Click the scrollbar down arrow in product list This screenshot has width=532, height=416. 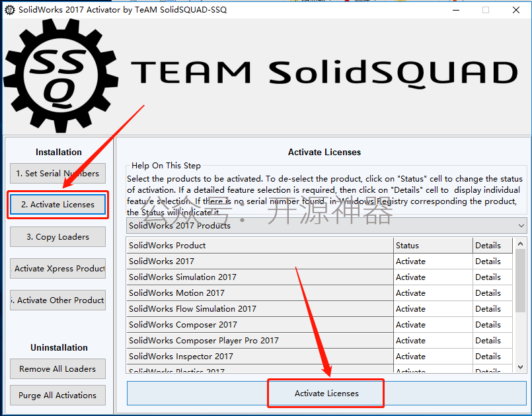[521, 367]
